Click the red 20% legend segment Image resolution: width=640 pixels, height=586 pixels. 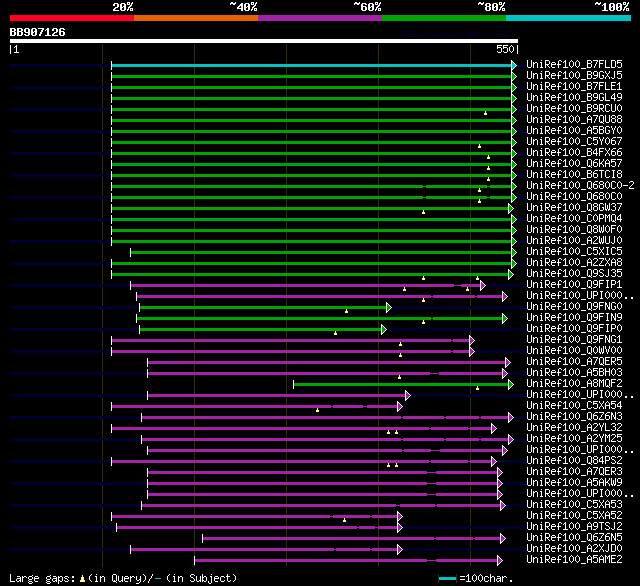click(x=72, y=18)
